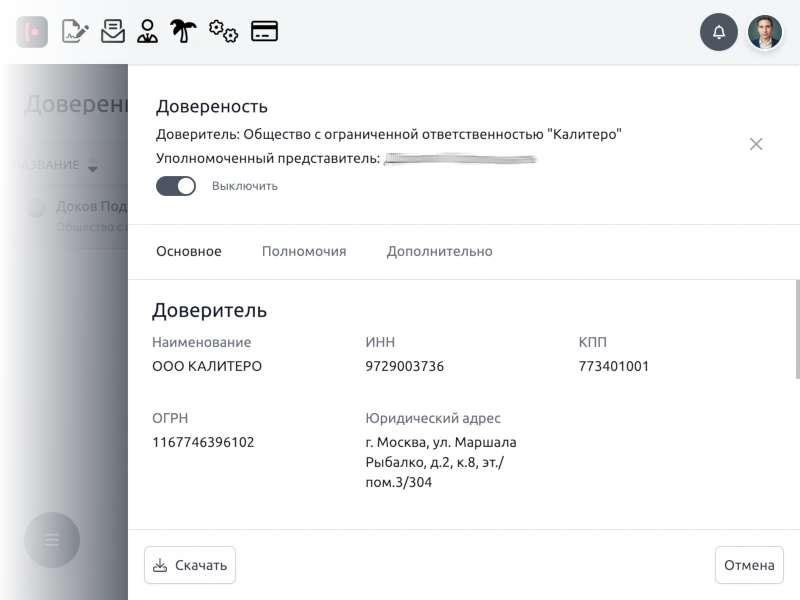Screen dimensions: 800x600
Task: Sort by the НАЗВАНИЕ column arrows
Action: pyautogui.click(x=92, y=165)
